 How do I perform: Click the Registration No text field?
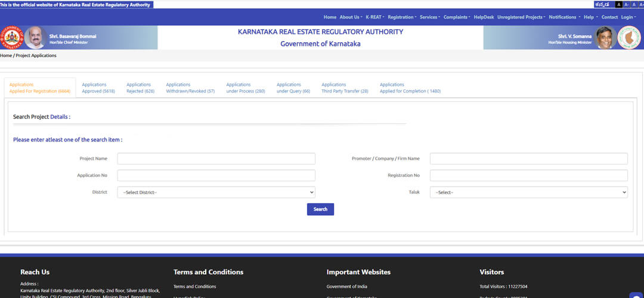[x=528, y=175]
